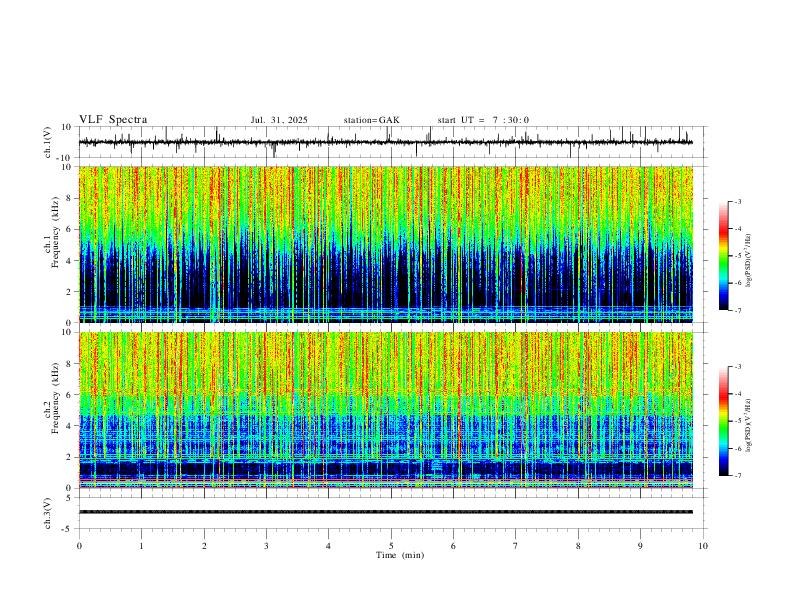The image size is (792, 612).
Task: Click the 'start UT = 7:30:0' text
Action: [483, 120]
